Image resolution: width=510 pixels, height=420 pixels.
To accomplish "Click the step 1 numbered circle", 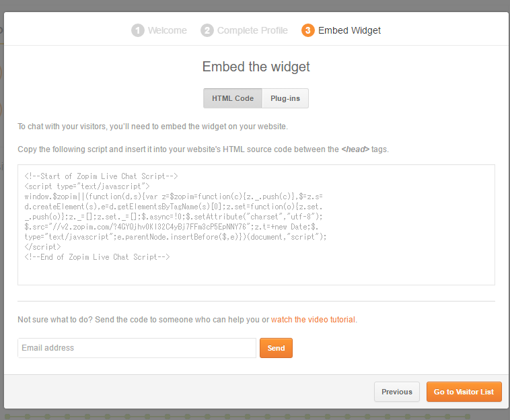I will pos(138,30).
